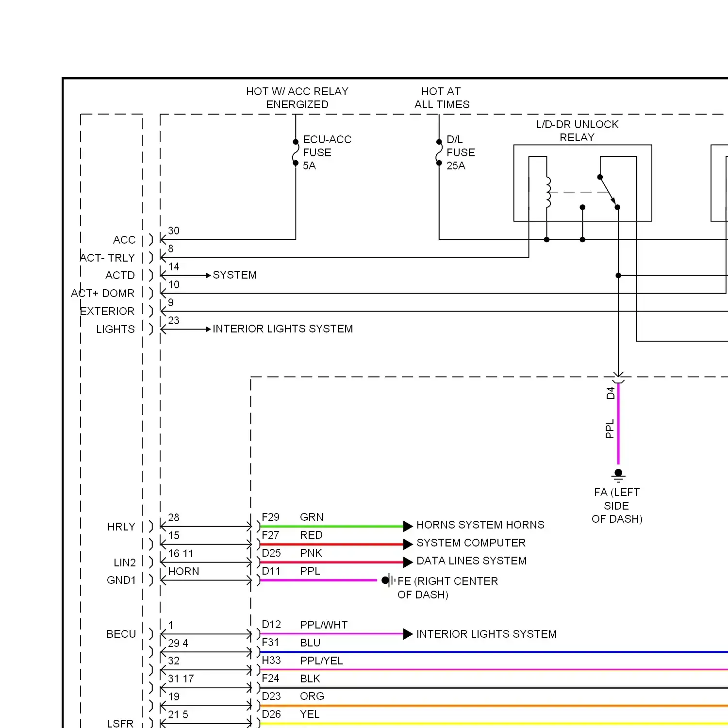Click the H33 PPL/YEL wire
728x728 pixels.
click(x=494, y=670)
